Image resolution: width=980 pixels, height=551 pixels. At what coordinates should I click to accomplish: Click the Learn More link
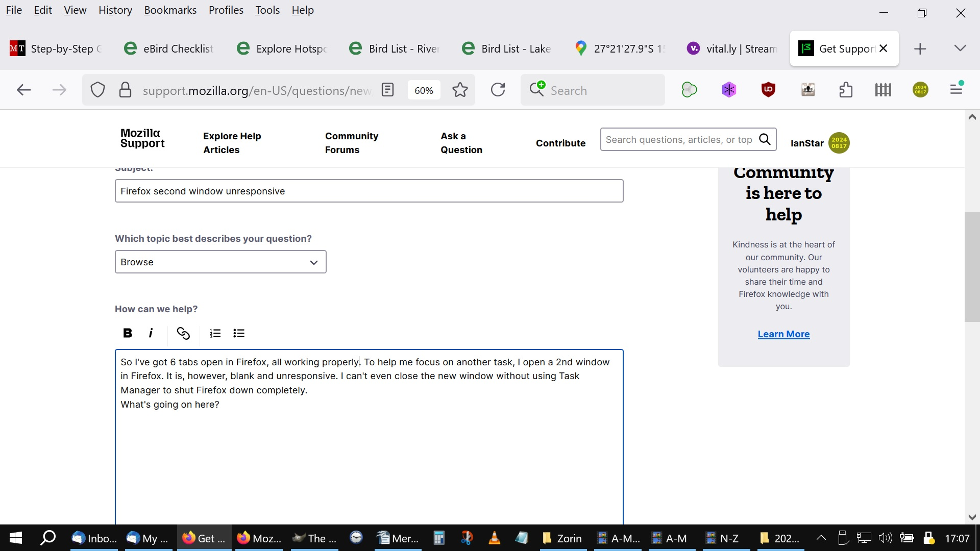click(x=783, y=334)
